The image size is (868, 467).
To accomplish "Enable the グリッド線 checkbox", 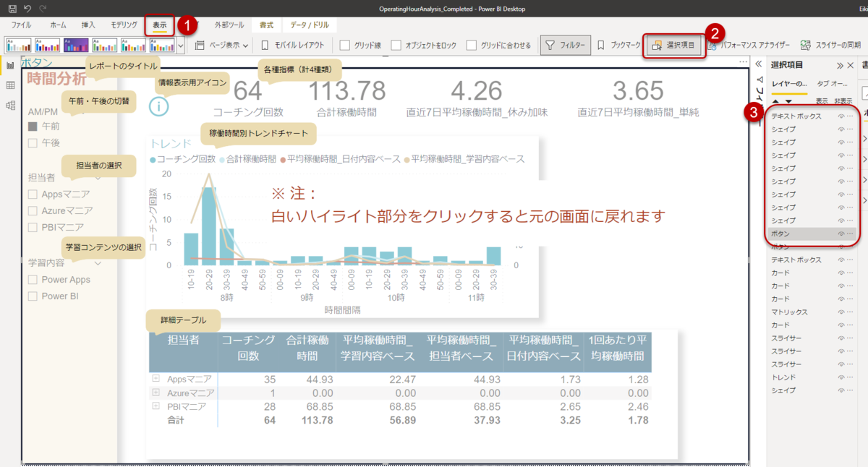I will click(345, 45).
